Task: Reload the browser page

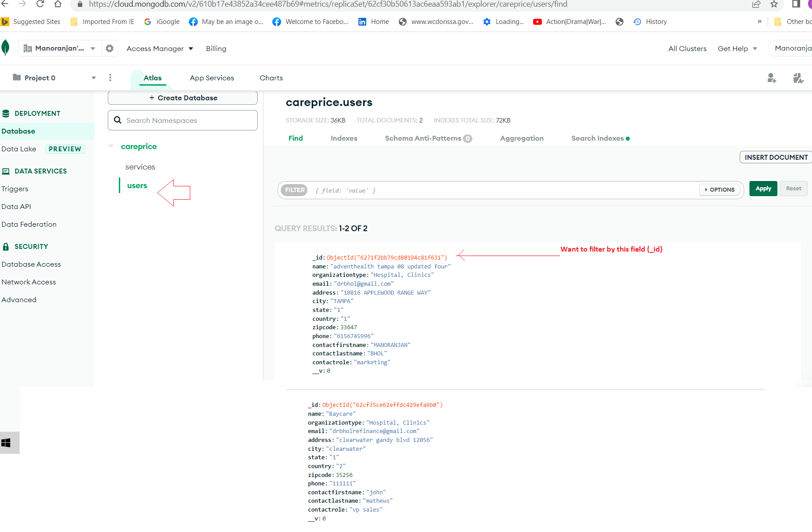Action: pyautogui.click(x=40, y=4)
